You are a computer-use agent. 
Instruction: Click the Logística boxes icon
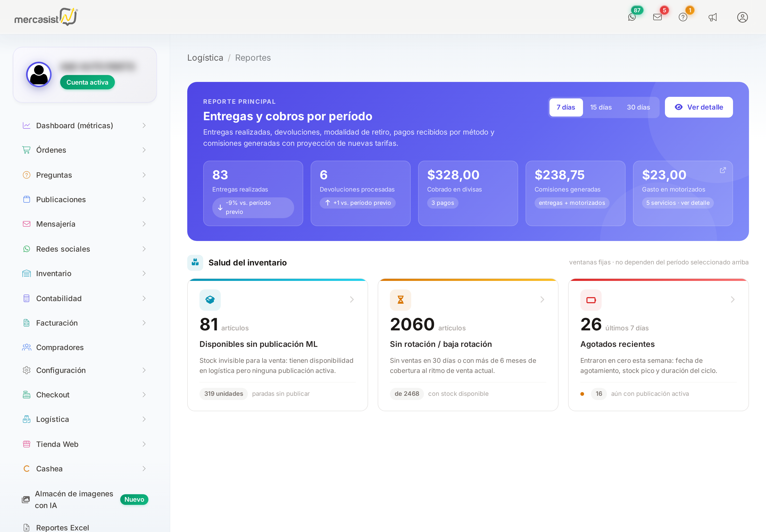[x=26, y=419]
